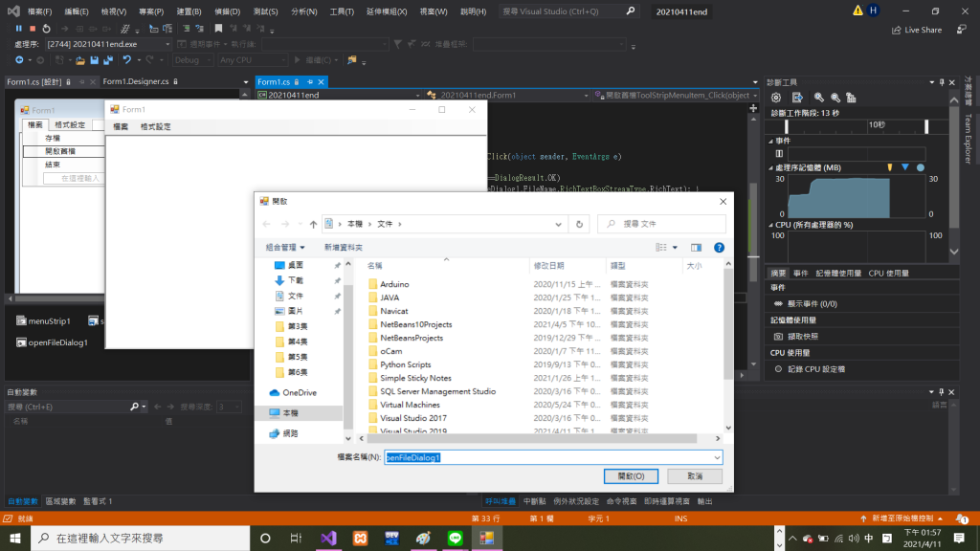Pin the Diagnostic Tools panel

pyautogui.click(x=942, y=82)
